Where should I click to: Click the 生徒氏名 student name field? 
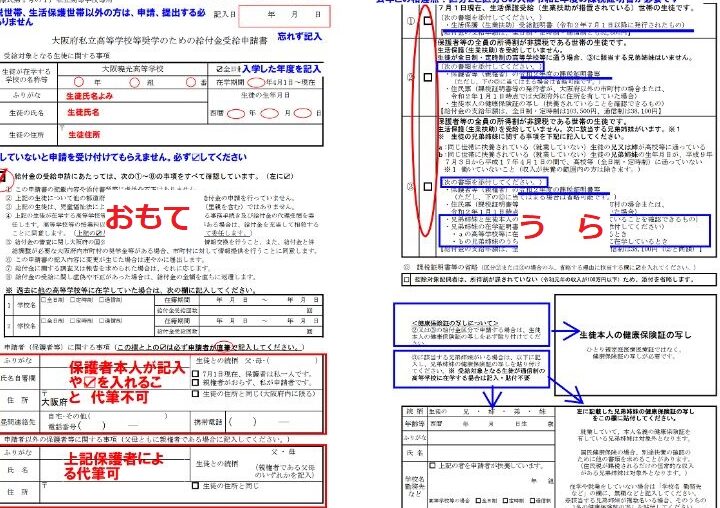[133, 113]
